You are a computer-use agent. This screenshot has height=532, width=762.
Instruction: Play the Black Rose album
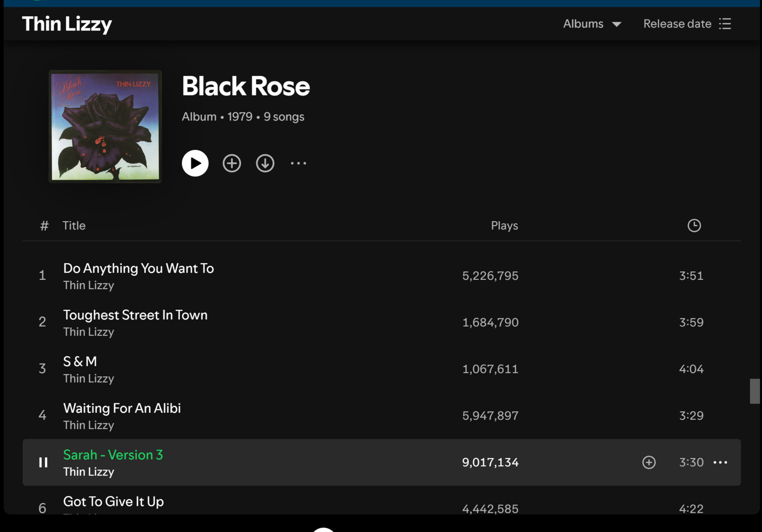click(x=195, y=163)
